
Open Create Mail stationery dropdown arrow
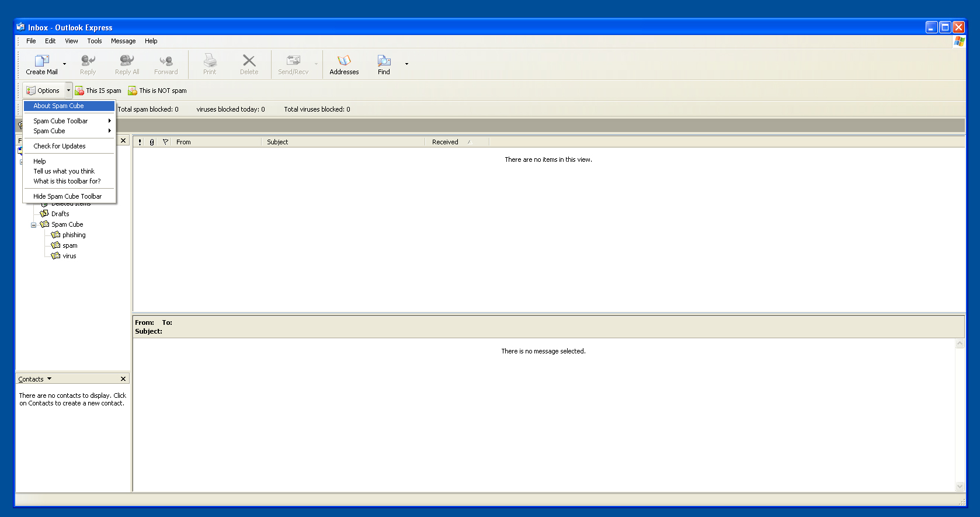point(64,64)
